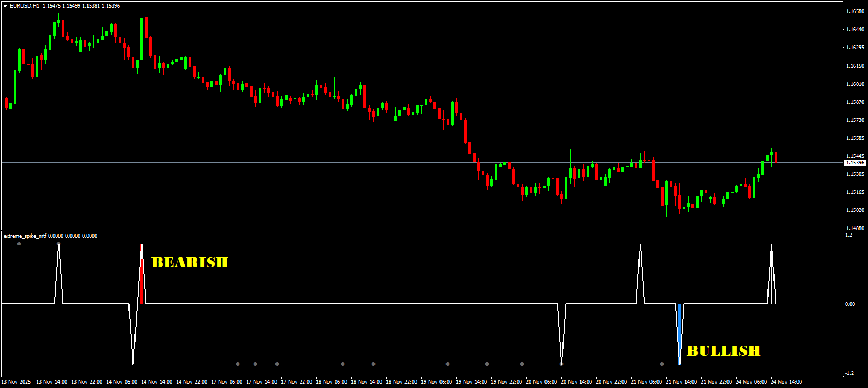Click the white upward spike near 21 Nov 06:00
The height and width of the screenshot is (388, 868).
[640, 273]
